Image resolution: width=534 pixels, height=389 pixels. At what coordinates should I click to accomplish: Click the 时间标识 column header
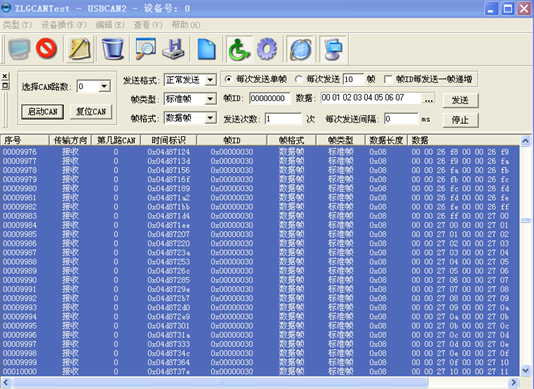pyautogui.click(x=168, y=140)
